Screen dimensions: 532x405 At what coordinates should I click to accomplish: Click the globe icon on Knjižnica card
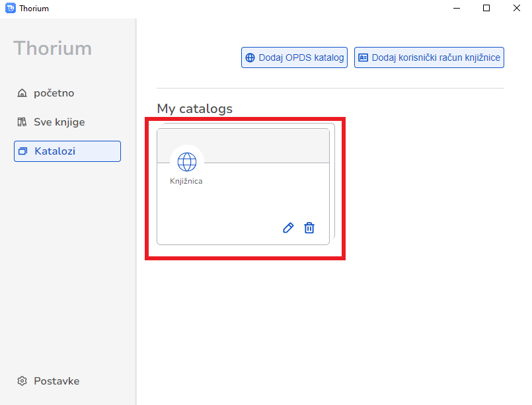click(187, 161)
